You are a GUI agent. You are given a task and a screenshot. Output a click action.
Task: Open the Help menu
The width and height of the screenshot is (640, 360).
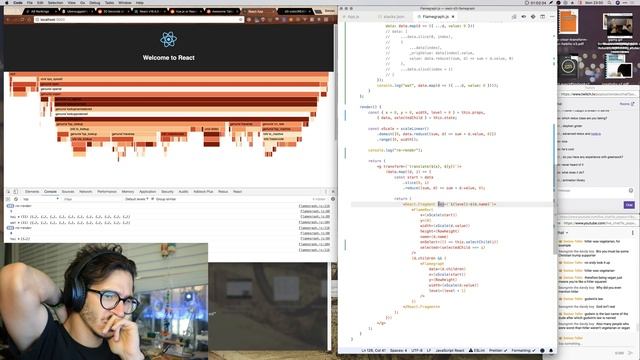pos(140,2)
